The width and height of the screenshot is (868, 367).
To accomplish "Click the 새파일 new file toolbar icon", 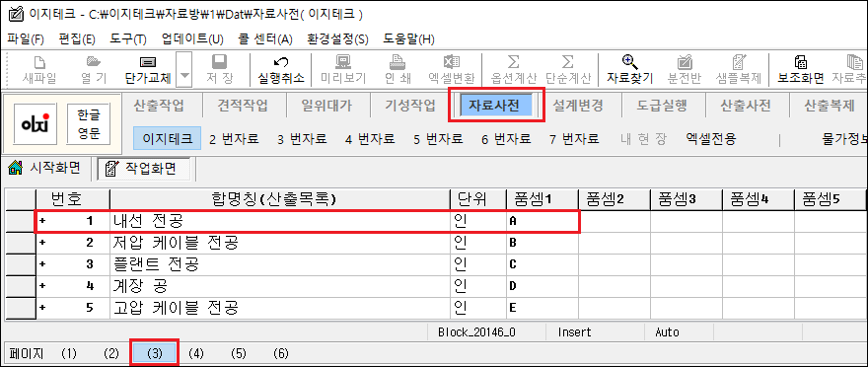I will (39, 61).
